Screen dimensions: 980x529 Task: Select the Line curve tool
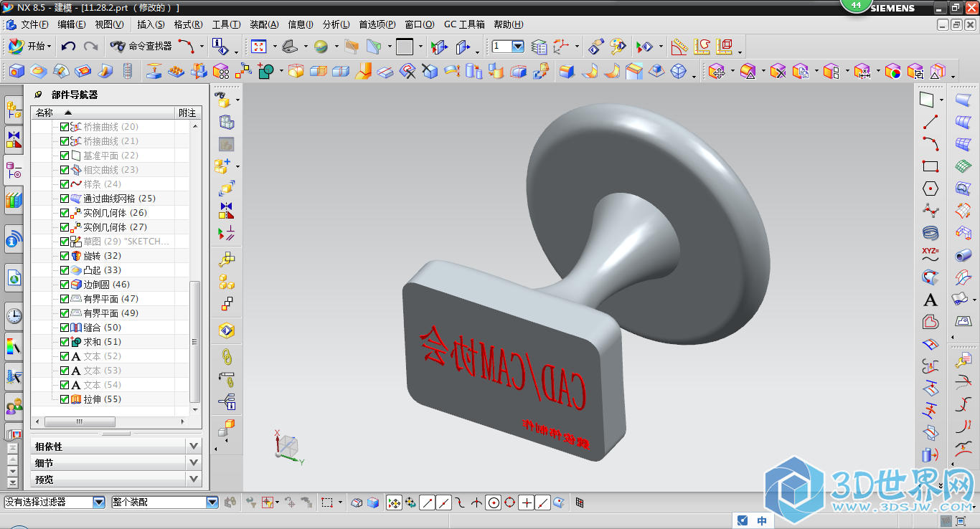click(x=930, y=122)
